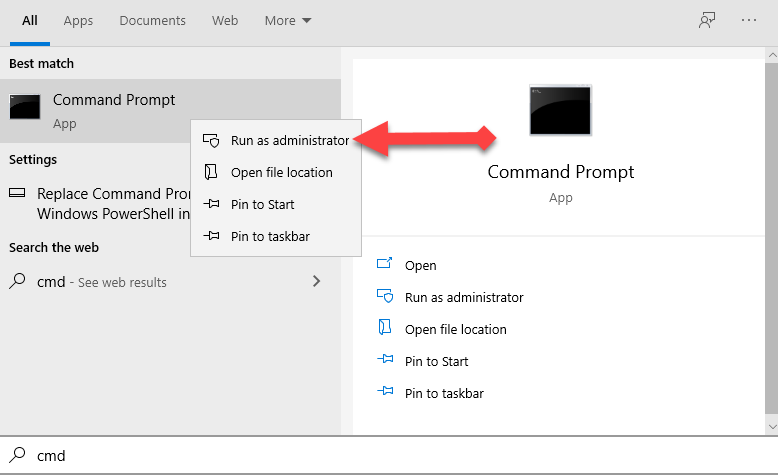The width and height of the screenshot is (778, 475).
Task: Switch to the Documents tab
Action: point(151,21)
